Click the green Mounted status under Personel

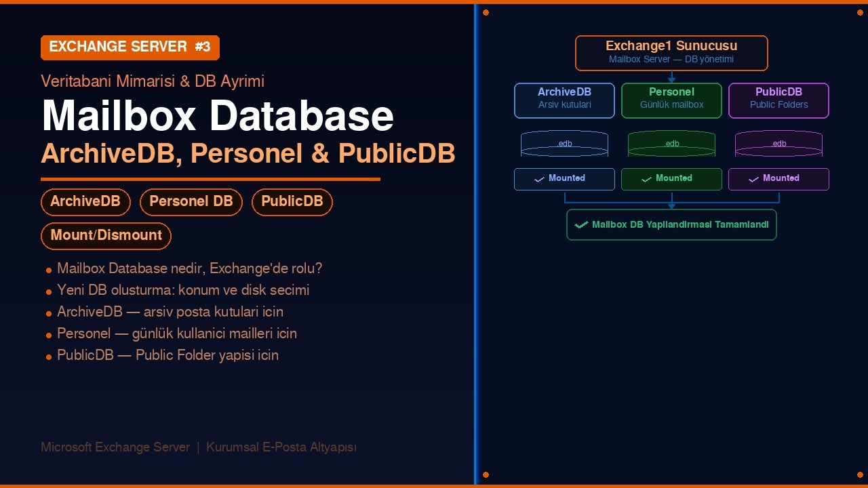pyautogui.click(x=671, y=179)
